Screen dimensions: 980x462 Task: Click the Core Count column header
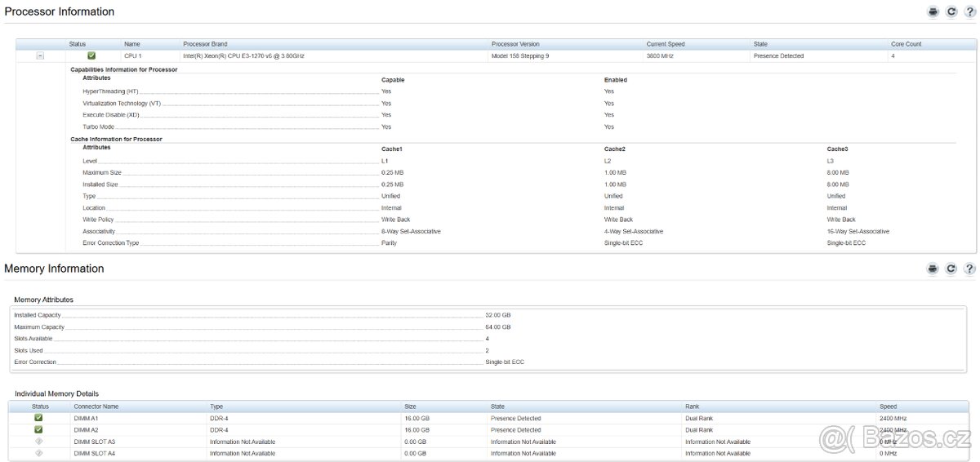906,44
